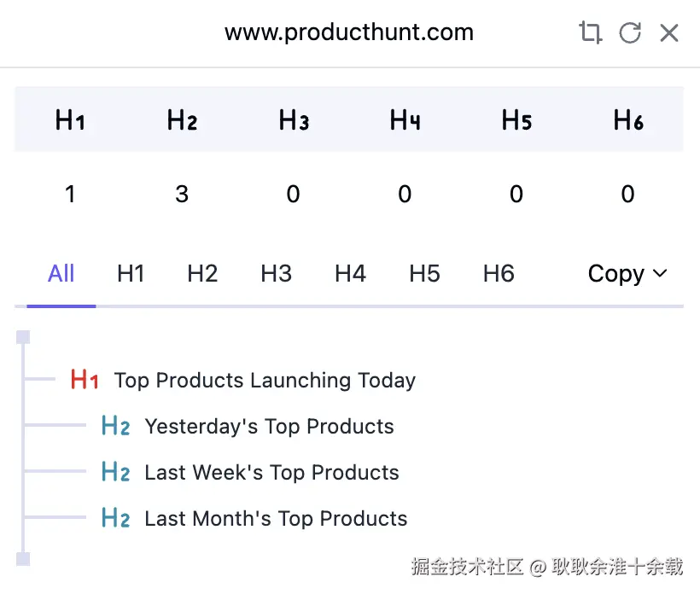Show the H4 filter tab
This screenshot has height=594, width=700.
pos(350,274)
